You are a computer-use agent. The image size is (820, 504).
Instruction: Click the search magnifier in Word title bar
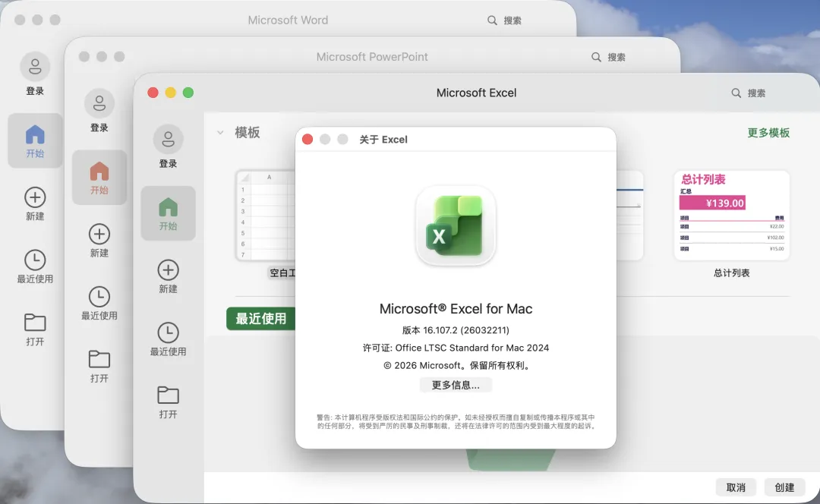click(x=492, y=20)
